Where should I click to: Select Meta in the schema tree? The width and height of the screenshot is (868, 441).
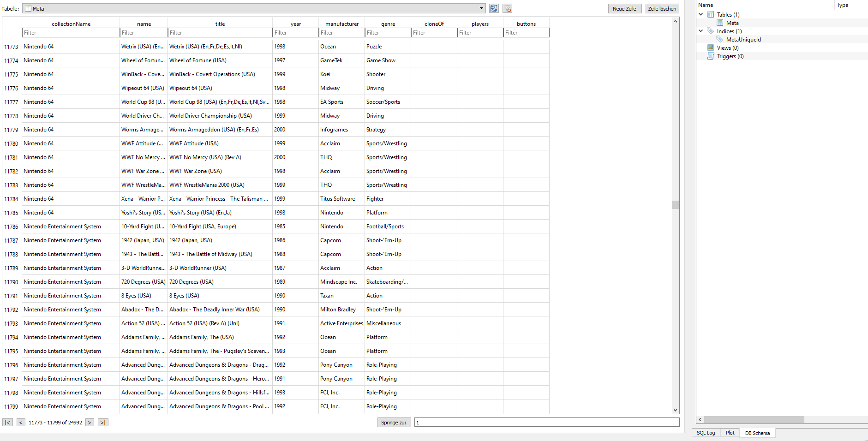pyautogui.click(x=732, y=23)
